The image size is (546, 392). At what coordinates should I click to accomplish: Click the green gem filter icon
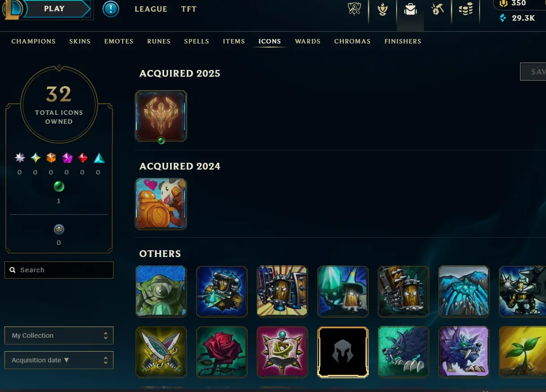click(59, 186)
